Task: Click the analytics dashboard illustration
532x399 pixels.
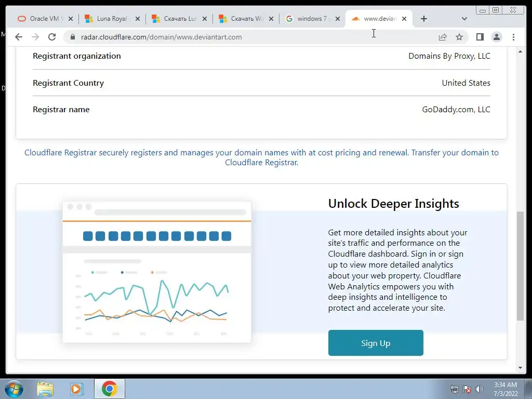Action: [157, 272]
